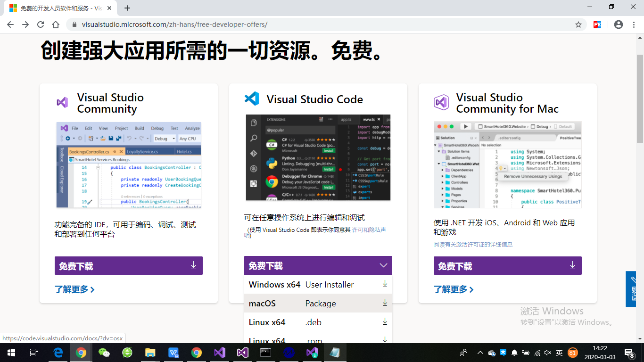Click the Visual Studio Code extensions screenshot
This screenshot has height=362, width=644.
(318, 157)
